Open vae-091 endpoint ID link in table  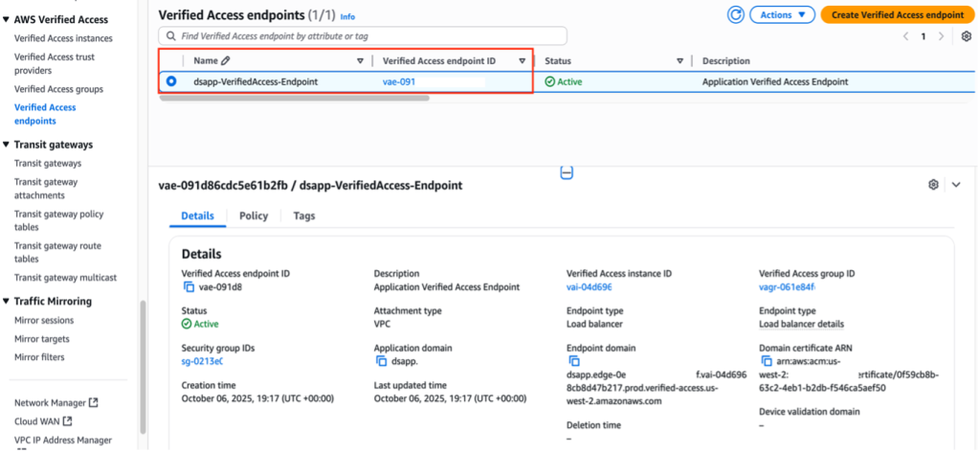click(399, 82)
